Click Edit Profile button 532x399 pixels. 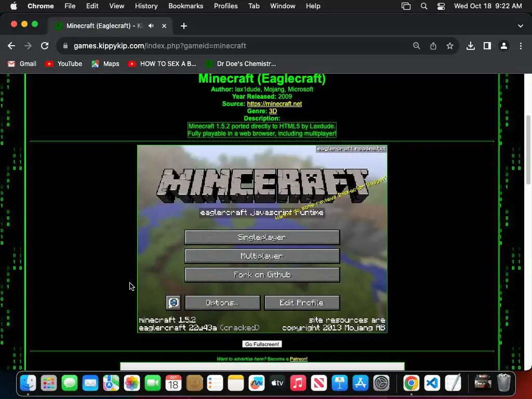(x=302, y=303)
